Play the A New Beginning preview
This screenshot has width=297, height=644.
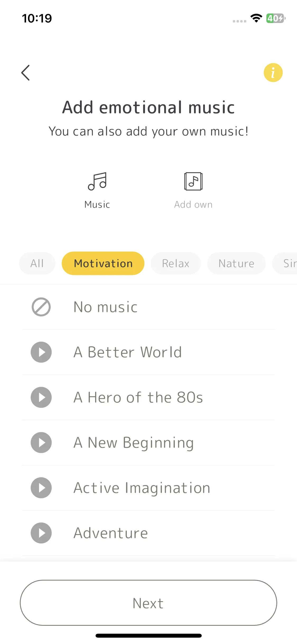41,443
